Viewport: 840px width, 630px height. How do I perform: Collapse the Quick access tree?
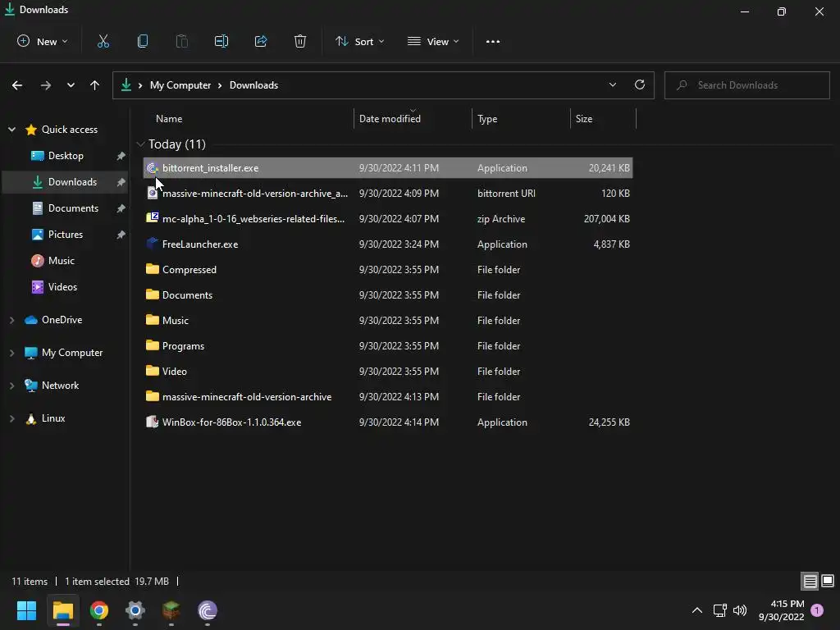coord(11,129)
